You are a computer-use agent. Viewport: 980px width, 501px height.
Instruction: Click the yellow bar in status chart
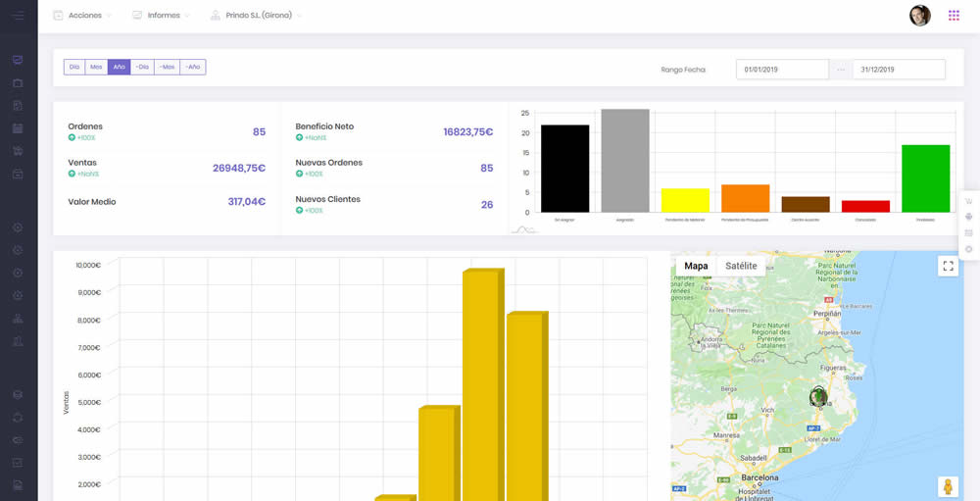coord(685,201)
